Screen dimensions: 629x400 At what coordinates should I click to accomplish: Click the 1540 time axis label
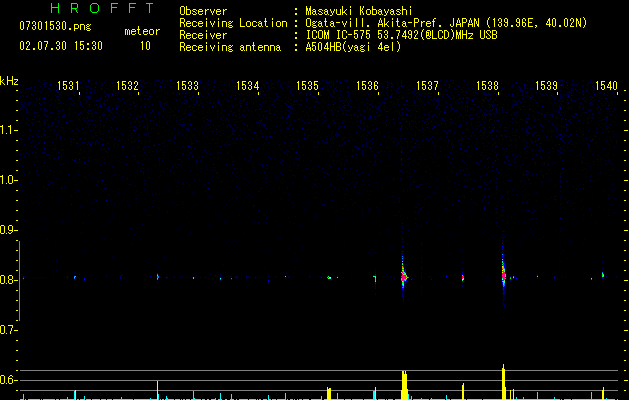coord(607,85)
